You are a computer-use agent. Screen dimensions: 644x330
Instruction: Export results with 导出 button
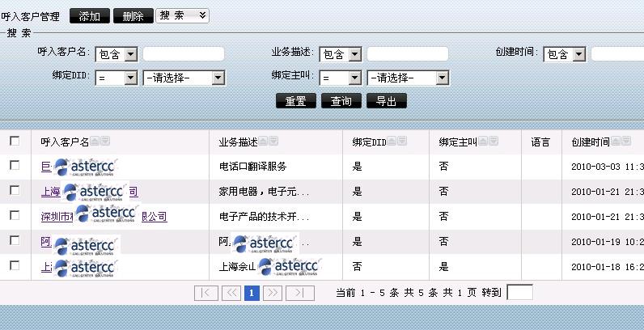click(x=387, y=101)
